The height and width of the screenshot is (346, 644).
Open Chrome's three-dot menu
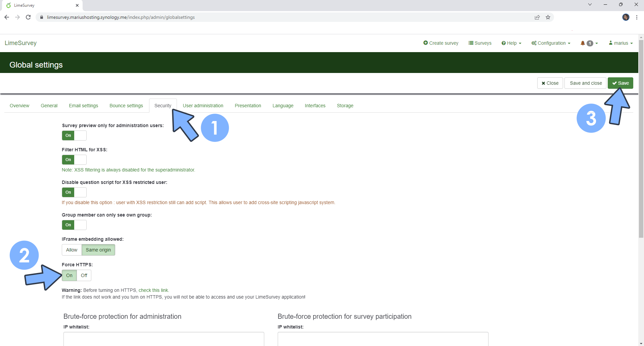click(637, 17)
